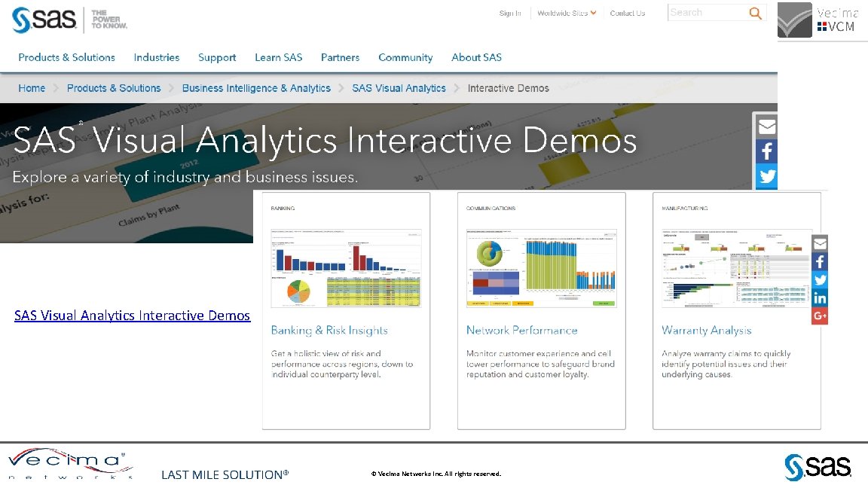Click 'LAST MILE SOLUTION' footer text
The image size is (868, 488).
coord(225,474)
